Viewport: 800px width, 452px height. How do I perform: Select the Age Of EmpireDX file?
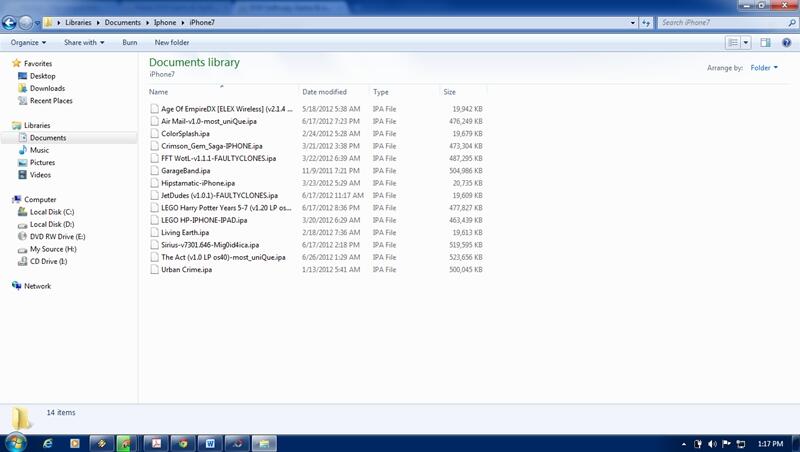coord(227,109)
